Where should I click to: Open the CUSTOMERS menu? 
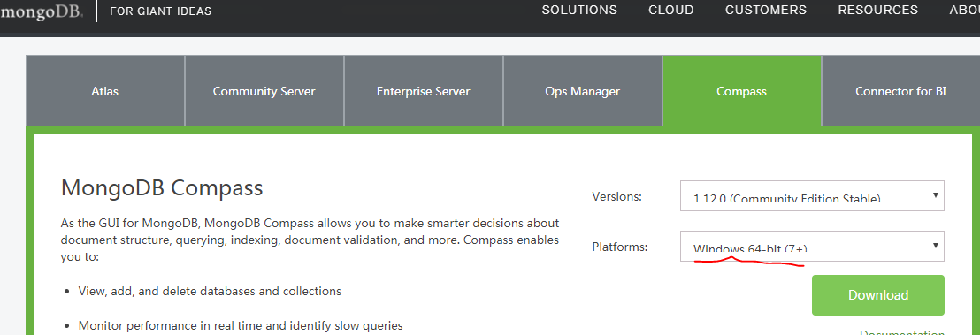(x=766, y=10)
